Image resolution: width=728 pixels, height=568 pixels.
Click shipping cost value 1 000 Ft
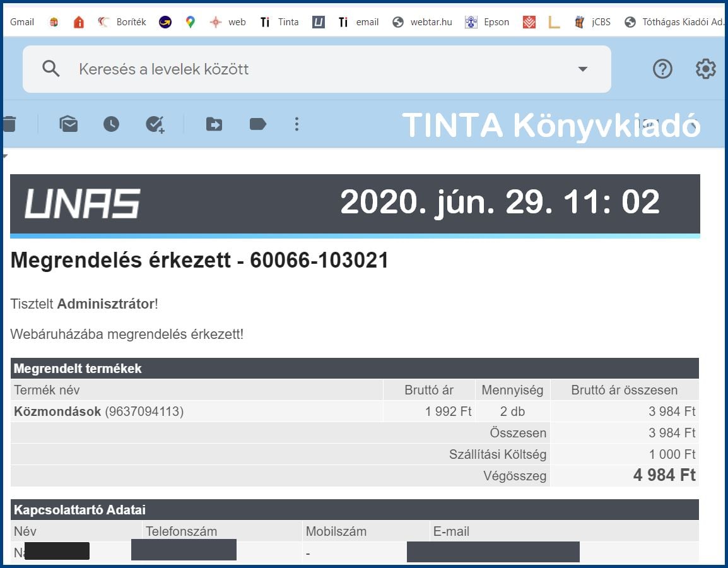point(672,454)
